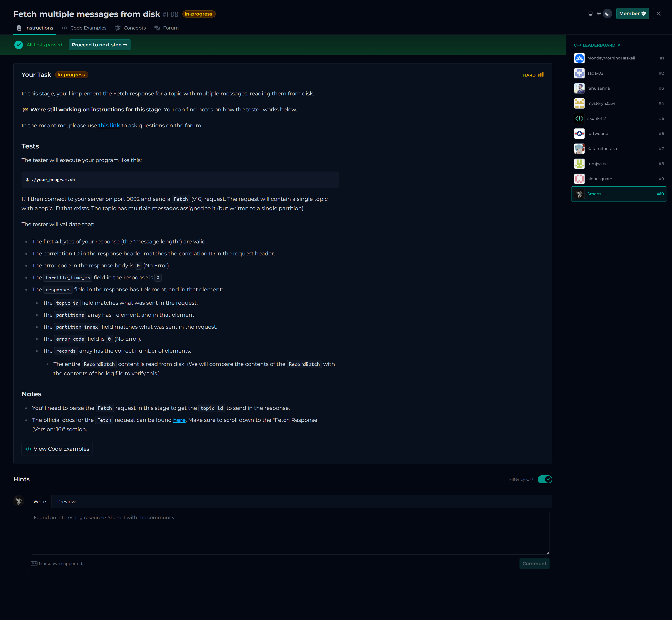
Task: Switch to the Preview tab in Hints
Action: 66,502
